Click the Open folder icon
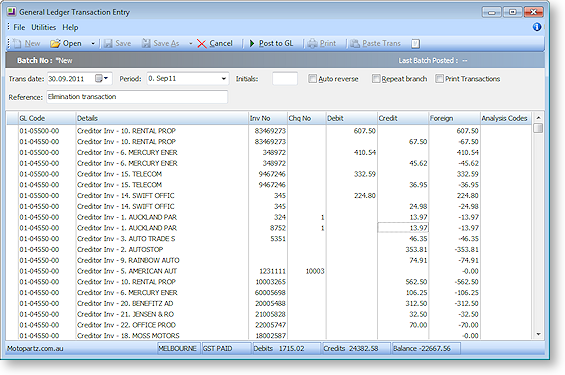The height and width of the screenshot is (375, 565). 55,44
